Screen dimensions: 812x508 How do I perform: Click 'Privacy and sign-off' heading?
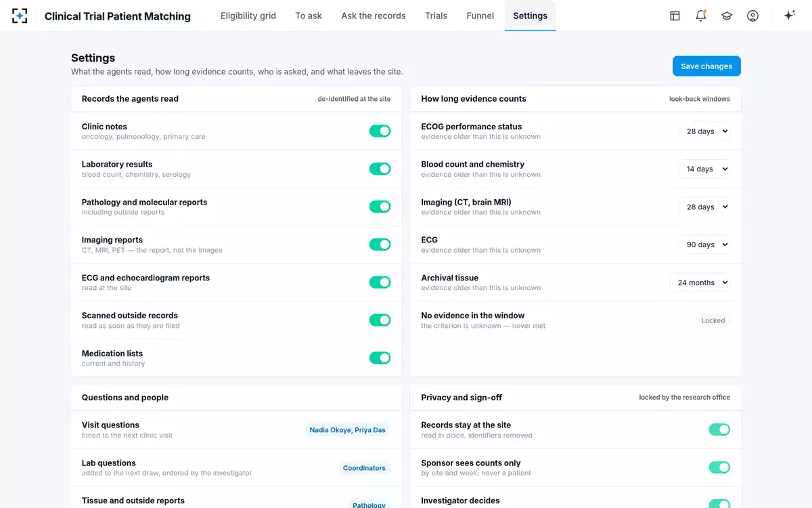click(461, 398)
